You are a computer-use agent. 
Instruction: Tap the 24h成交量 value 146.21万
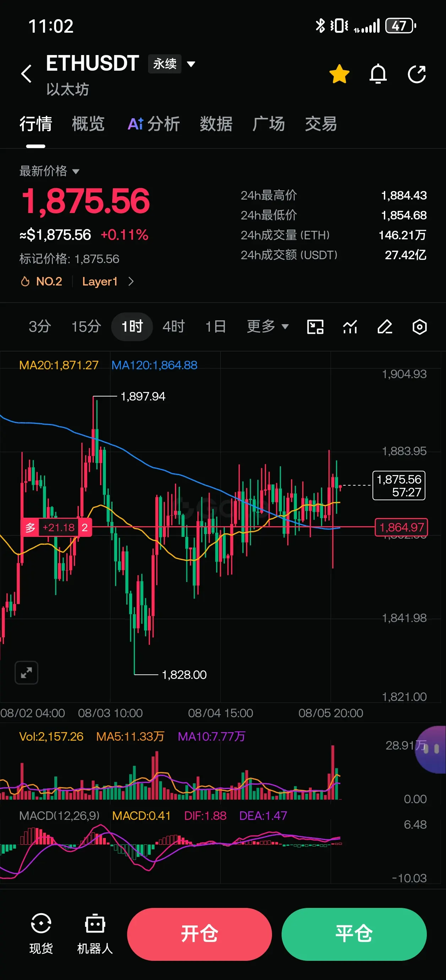[x=402, y=235]
